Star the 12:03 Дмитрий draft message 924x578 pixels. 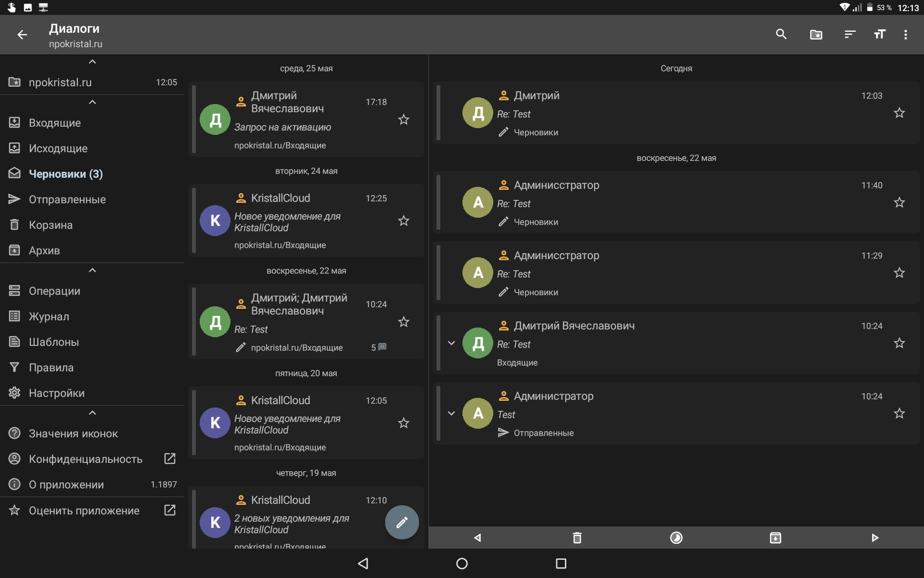coord(899,113)
